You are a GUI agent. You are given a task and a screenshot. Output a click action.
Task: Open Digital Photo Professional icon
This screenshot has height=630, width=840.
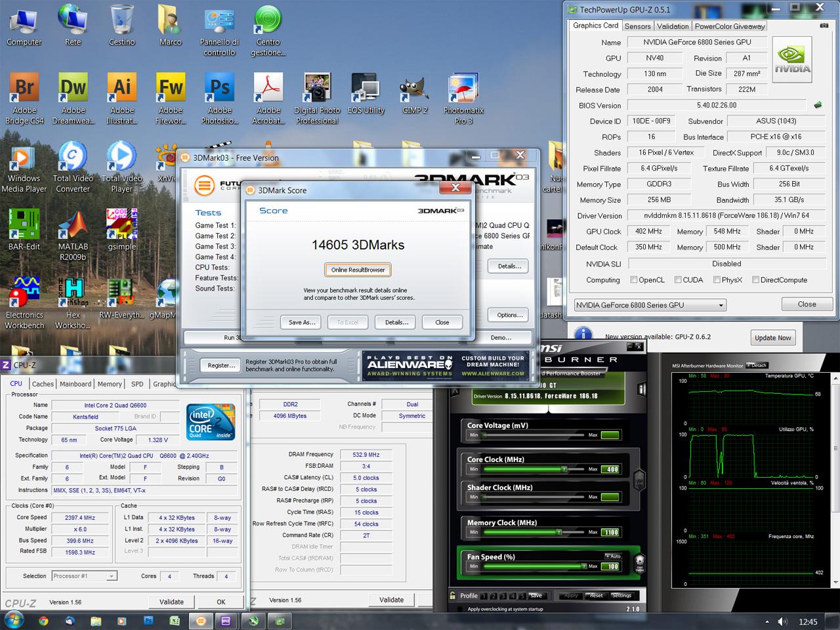pos(317,98)
